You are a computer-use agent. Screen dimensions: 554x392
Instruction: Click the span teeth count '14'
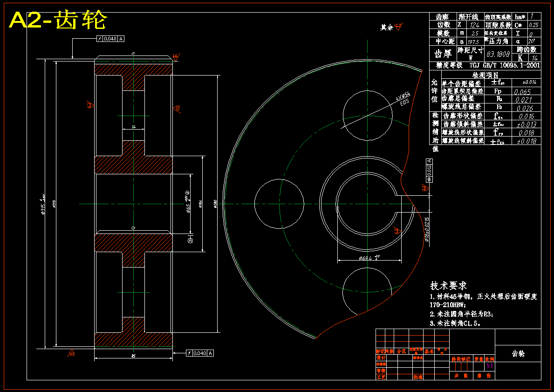click(534, 58)
